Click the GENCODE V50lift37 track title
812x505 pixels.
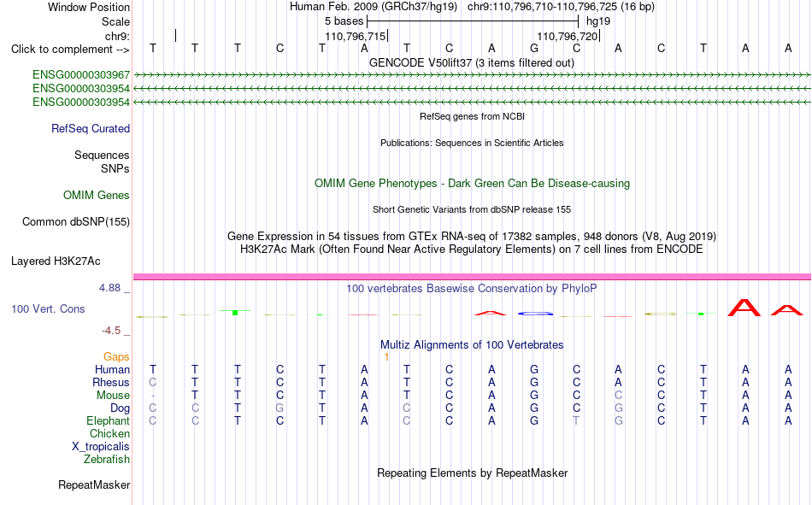pyautogui.click(x=472, y=63)
